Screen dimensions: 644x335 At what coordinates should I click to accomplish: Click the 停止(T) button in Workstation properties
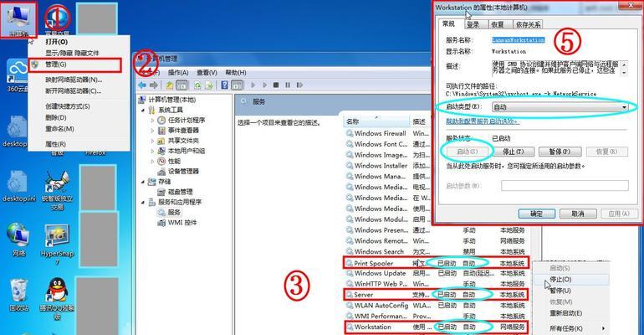point(514,152)
